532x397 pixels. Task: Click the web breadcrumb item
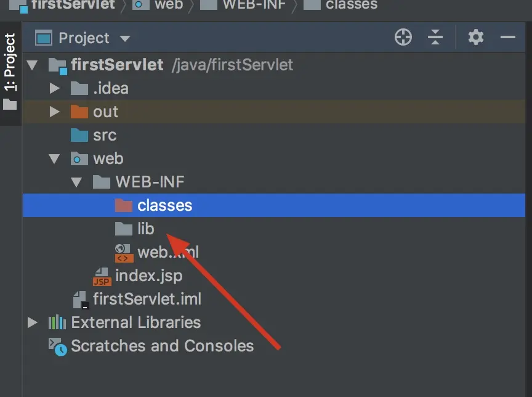[x=168, y=5]
